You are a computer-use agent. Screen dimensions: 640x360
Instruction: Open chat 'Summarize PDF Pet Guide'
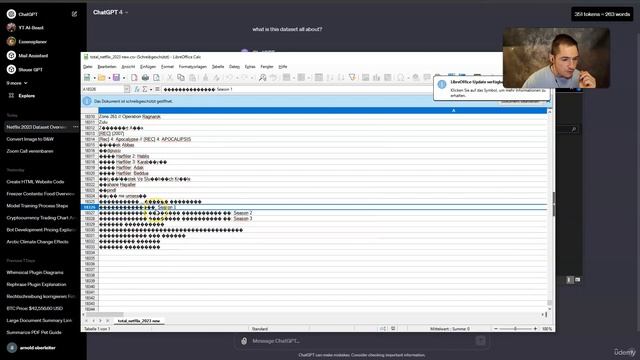[34, 332]
